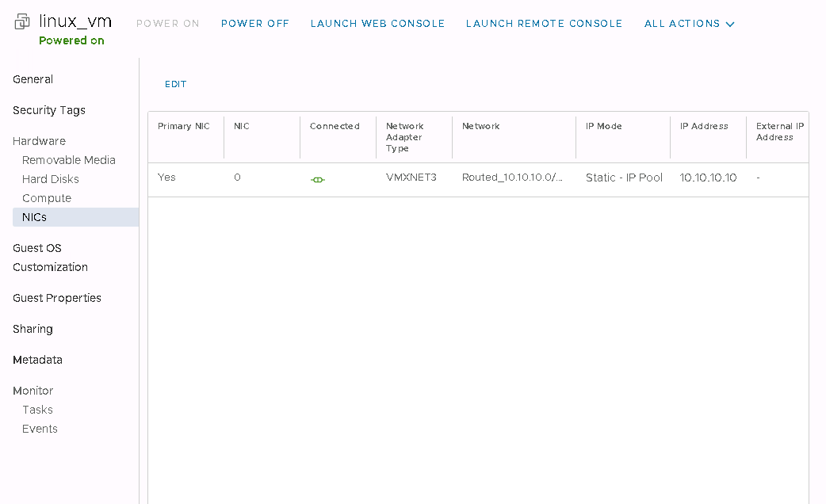Click the Power Off button

click(x=254, y=24)
